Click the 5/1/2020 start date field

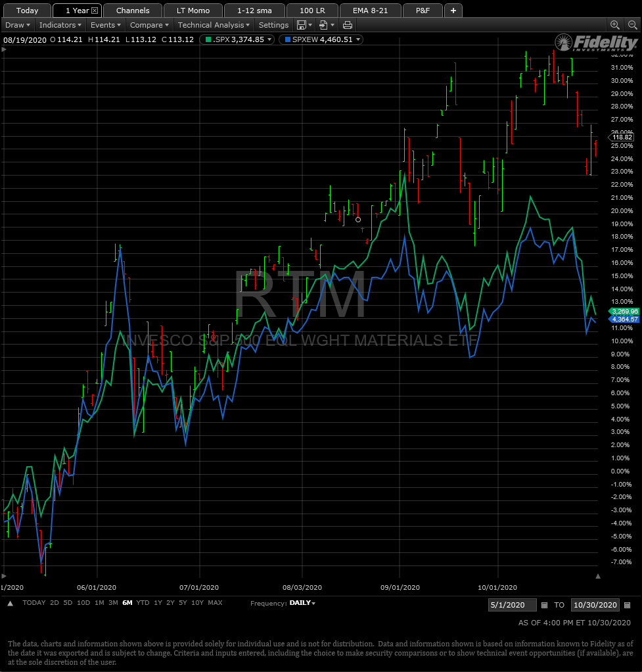(x=511, y=604)
